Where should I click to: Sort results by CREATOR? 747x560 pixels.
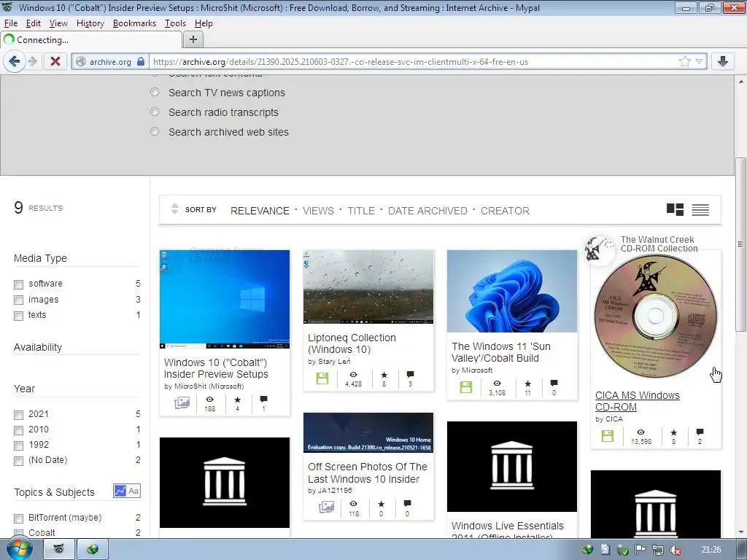coord(505,211)
